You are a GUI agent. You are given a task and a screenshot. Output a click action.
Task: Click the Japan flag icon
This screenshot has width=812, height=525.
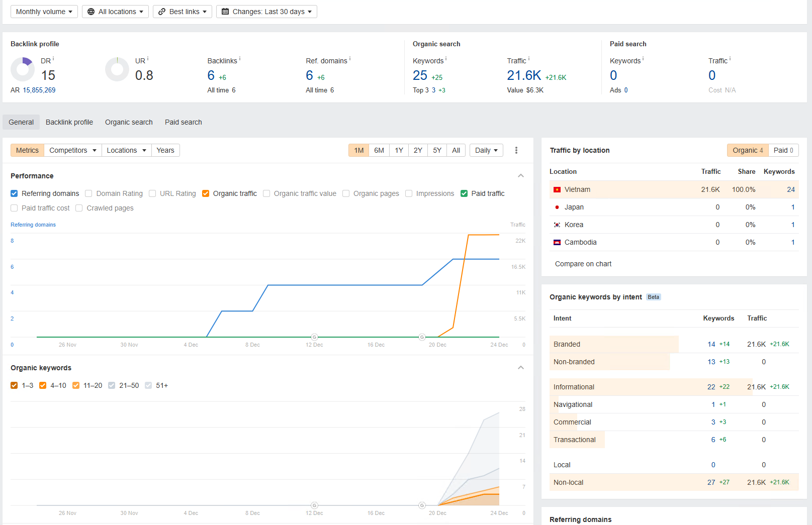pos(557,207)
